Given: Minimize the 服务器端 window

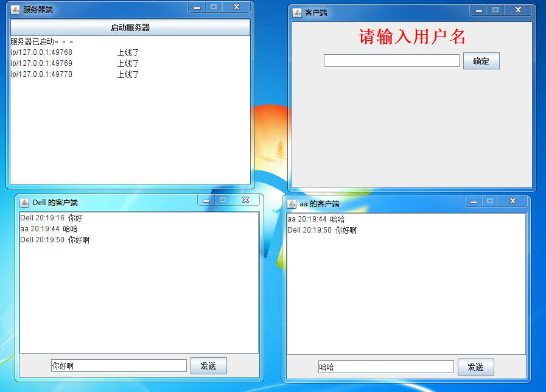Looking at the screenshot, I should point(197,7).
